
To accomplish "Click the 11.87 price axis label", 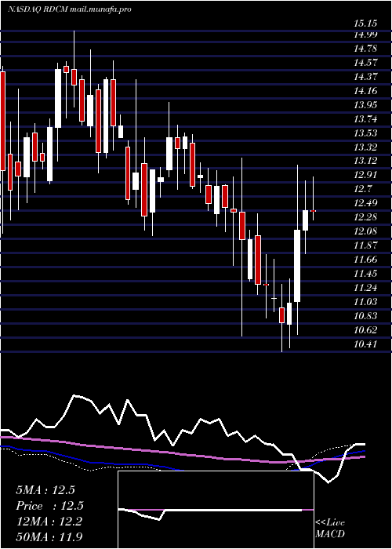I will [x=365, y=245].
